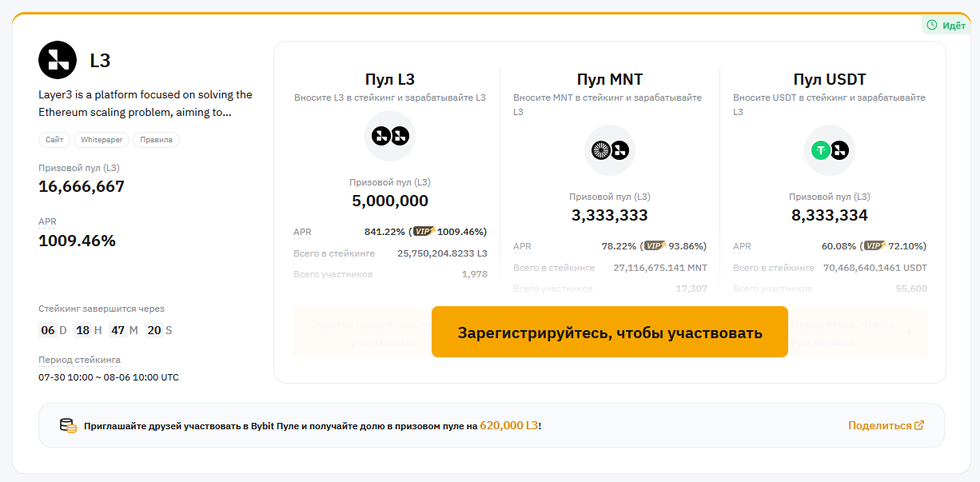Click the Идёт status badge
The height and width of the screenshot is (482, 980).
point(947,25)
